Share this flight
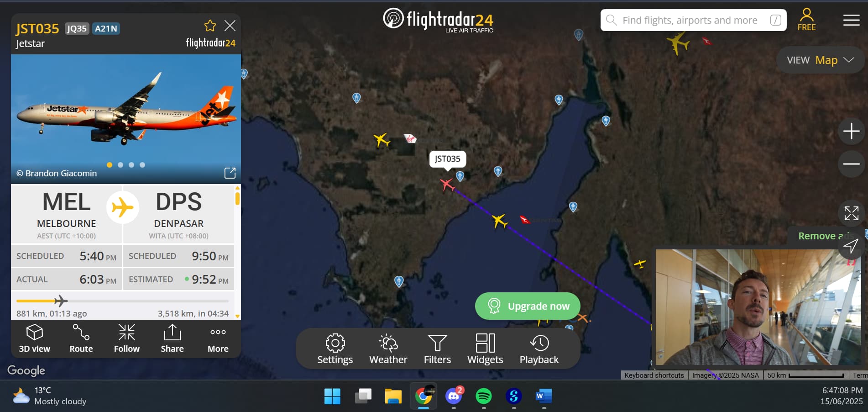 (x=172, y=338)
